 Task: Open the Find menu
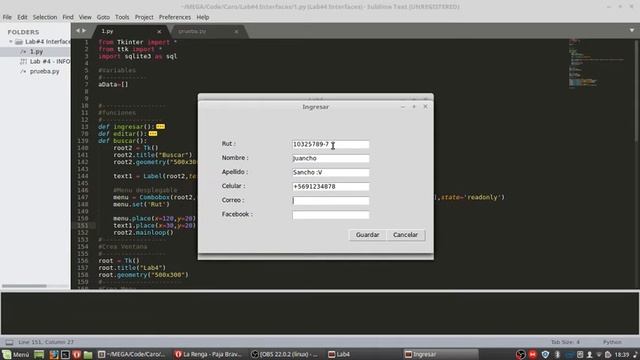tap(68, 17)
